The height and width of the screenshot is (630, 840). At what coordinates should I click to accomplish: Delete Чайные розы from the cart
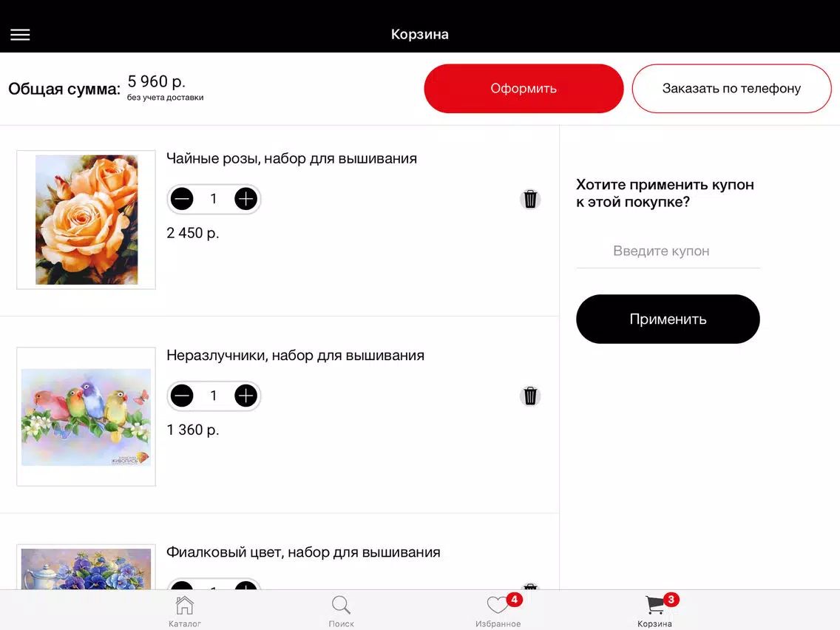click(530, 200)
